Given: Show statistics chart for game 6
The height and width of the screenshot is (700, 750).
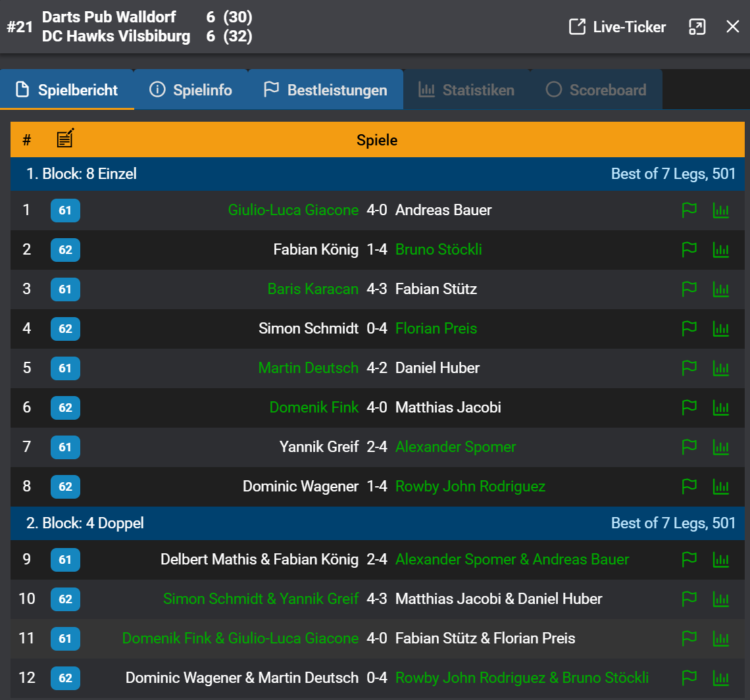Looking at the screenshot, I should [x=721, y=408].
